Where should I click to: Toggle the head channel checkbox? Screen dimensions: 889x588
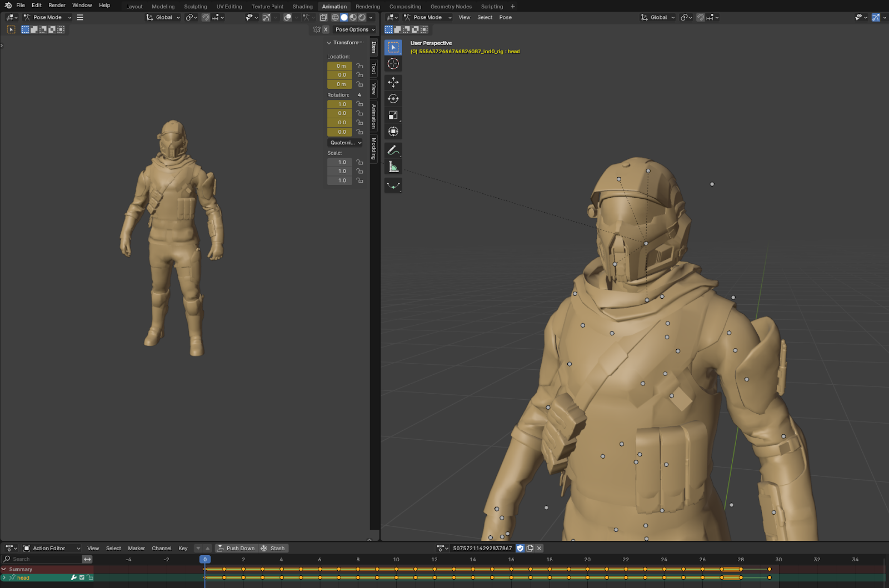pos(82,577)
